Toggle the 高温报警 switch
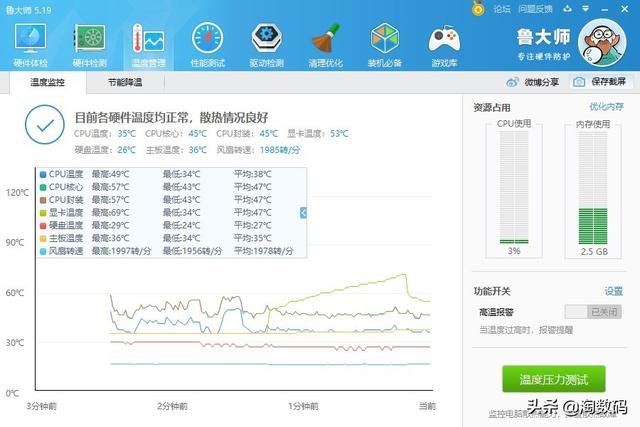Image resolution: width=640 pixels, height=427 pixels. click(x=593, y=311)
